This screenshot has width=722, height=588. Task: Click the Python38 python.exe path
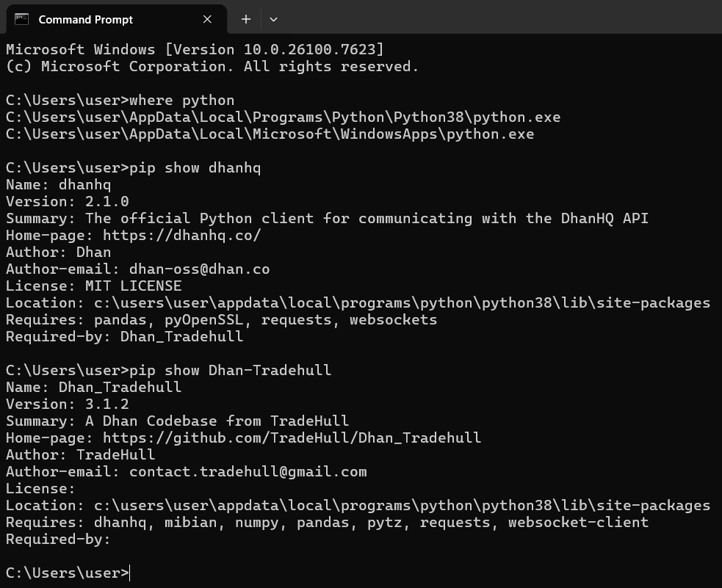coord(283,117)
